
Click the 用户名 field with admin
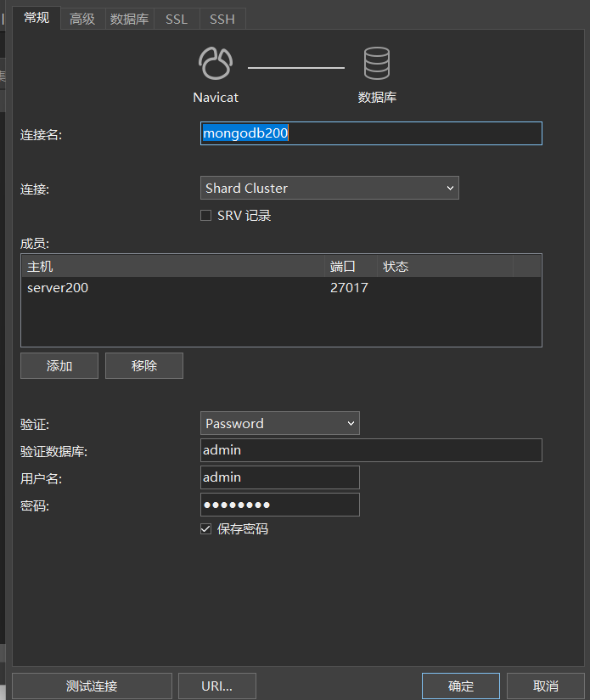[x=279, y=477]
